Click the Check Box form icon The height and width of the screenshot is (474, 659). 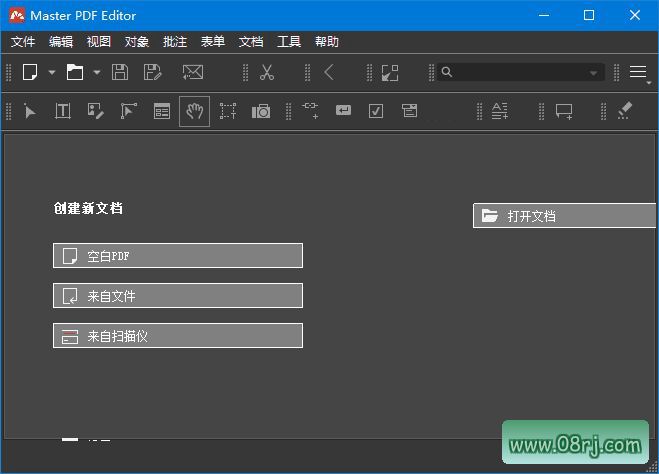[x=376, y=111]
